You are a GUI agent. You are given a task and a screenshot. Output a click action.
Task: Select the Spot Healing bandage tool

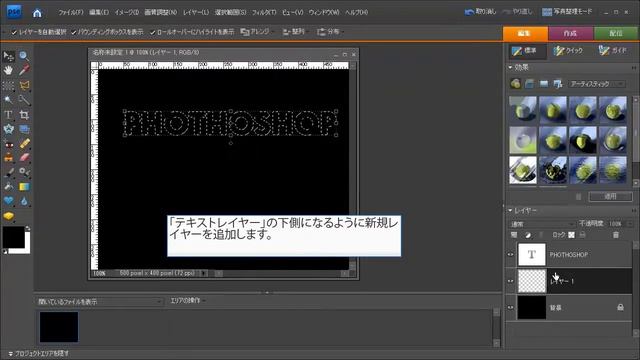pos(24,144)
